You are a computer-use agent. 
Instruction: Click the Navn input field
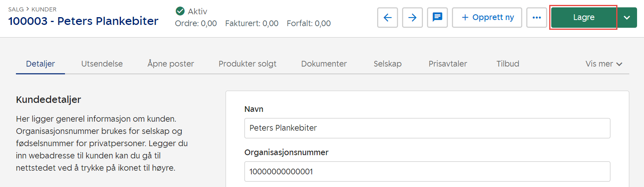pyautogui.click(x=427, y=128)
